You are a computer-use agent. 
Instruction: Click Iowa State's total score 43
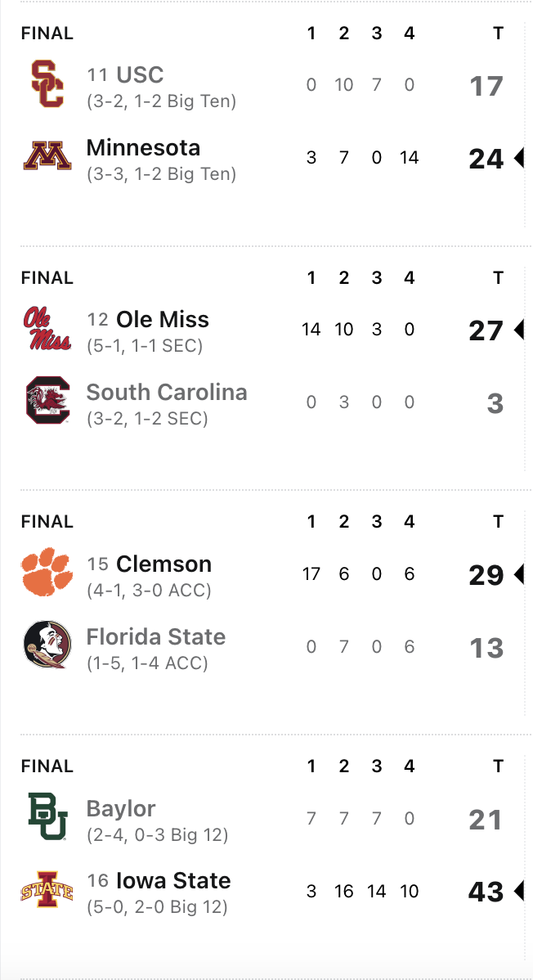pyautogui.click(x=486, y=892)
